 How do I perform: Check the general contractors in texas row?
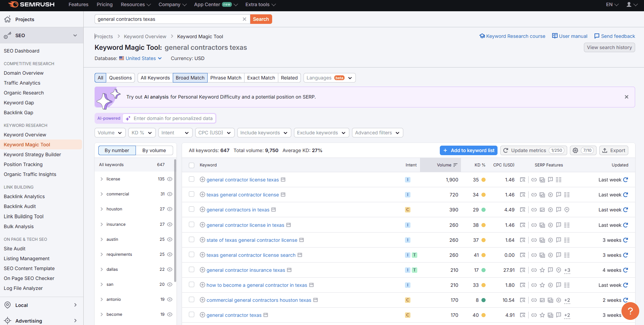[x=192, y=209]
